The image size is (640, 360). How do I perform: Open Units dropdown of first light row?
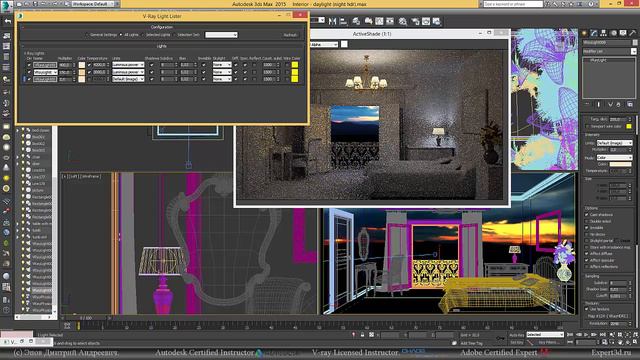128,65
